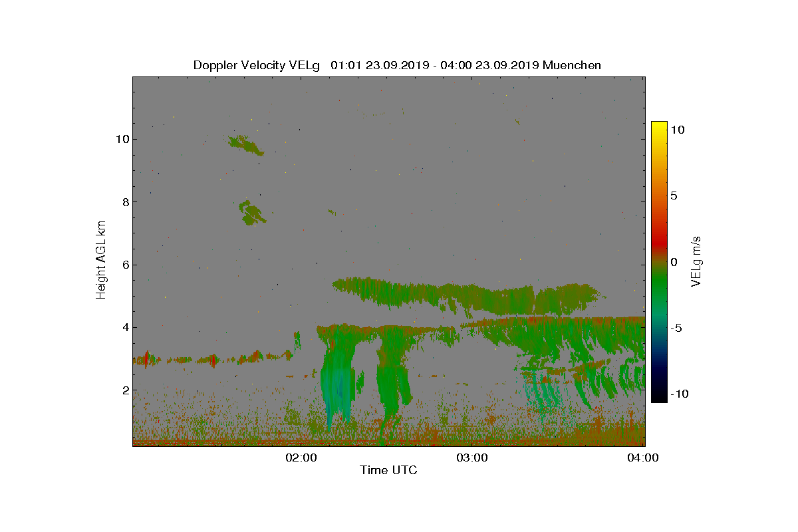Click the 'Muenchen' station name in title
Screen dimensions: 798x532
tap(572, 65)
